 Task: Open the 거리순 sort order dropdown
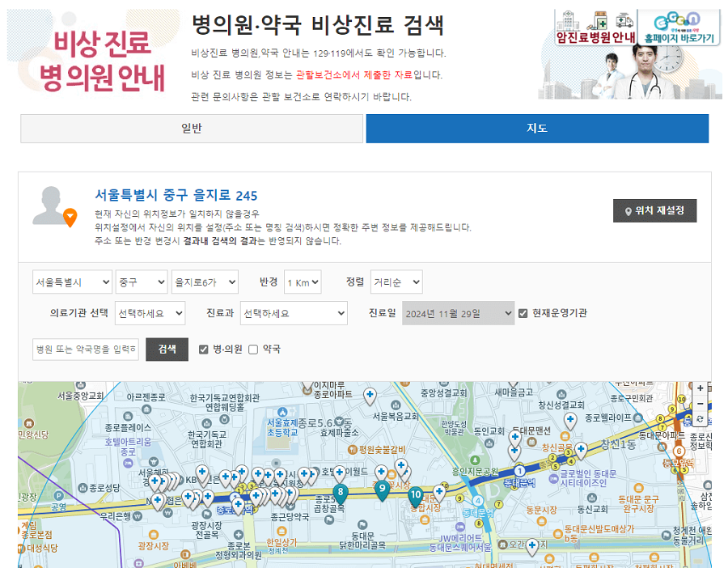(397, 282)
